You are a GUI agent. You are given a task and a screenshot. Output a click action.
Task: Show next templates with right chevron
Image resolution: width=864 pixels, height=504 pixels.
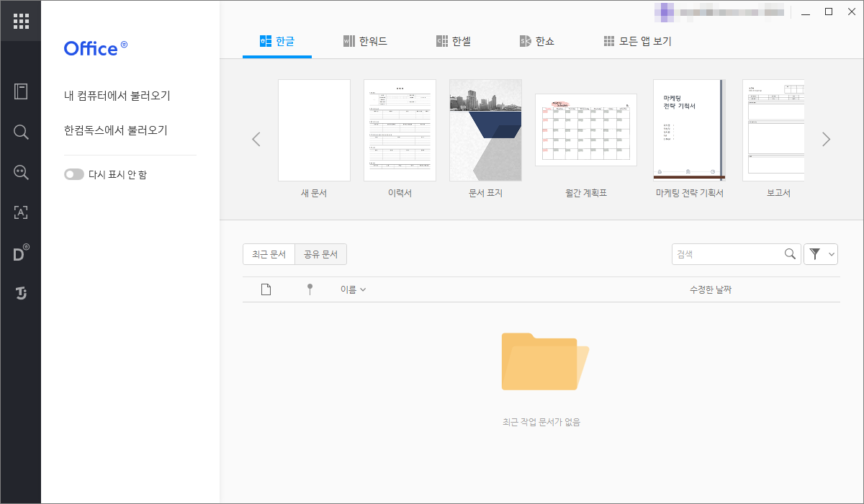pos(826,139)
